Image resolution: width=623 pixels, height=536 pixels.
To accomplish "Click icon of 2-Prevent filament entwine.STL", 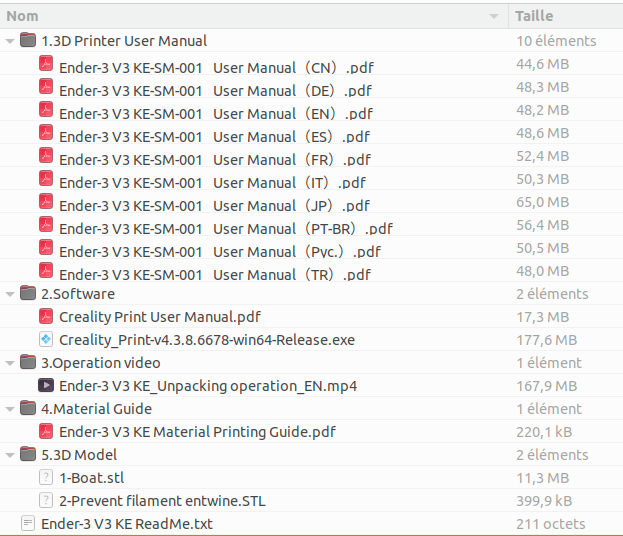I will click(x=46, y=500).
